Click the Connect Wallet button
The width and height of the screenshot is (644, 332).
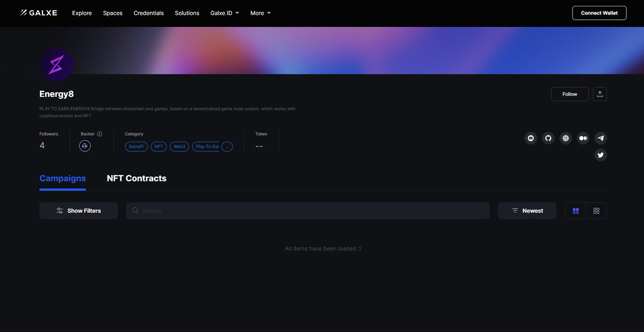click(x=599, y=13)
